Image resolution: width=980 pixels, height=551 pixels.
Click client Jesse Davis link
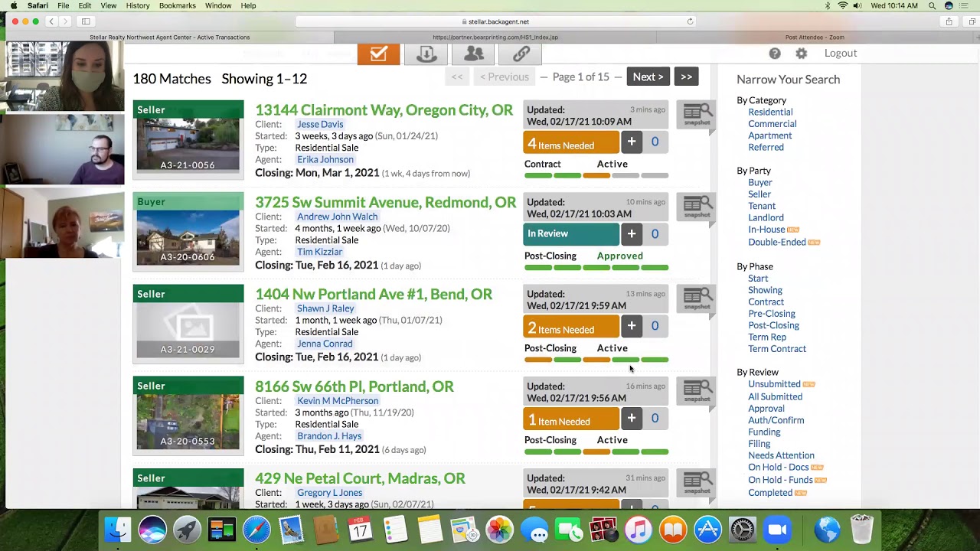(320, 124)
